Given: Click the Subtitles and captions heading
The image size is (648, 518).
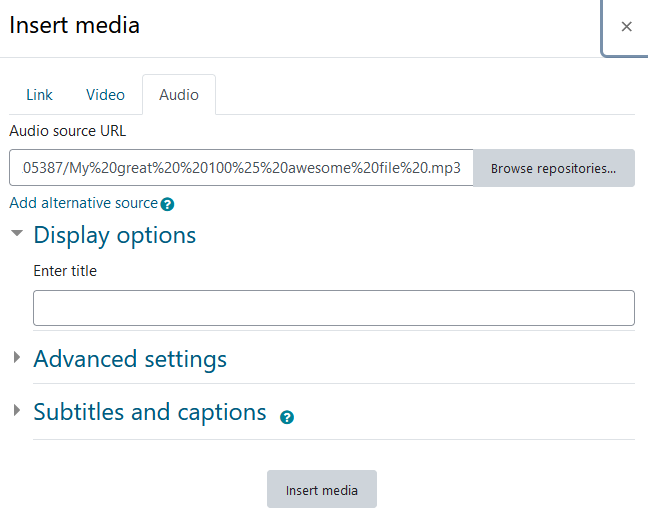Looking at the screenshot, I should pyautogui.click(x=150, y=412).
